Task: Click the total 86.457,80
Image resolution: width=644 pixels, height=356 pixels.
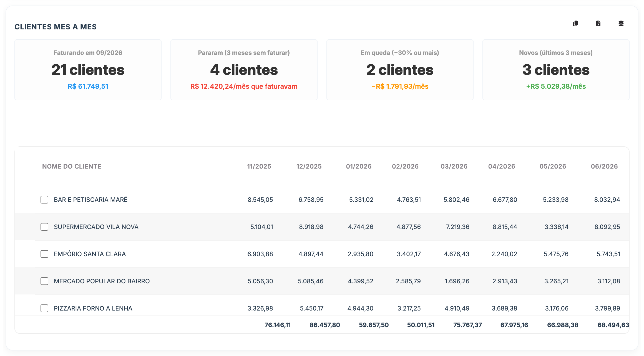Action: pyautogui.click(x=325, y=325)
